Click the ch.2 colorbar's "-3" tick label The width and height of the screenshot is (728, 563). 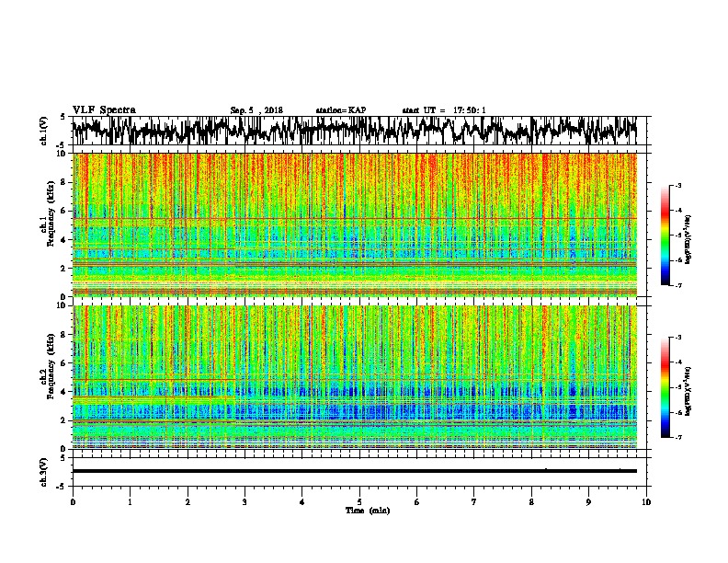point(677,338)
